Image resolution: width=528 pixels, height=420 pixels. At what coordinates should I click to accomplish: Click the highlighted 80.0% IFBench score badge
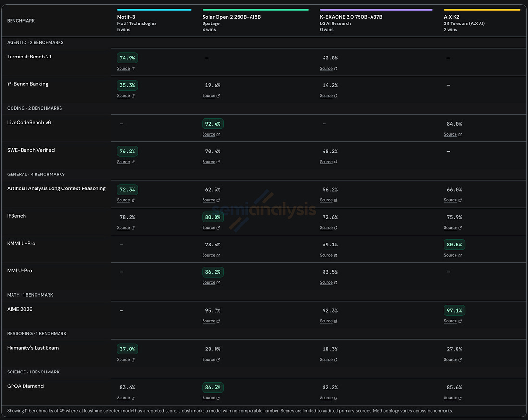(x=213, y=217)
